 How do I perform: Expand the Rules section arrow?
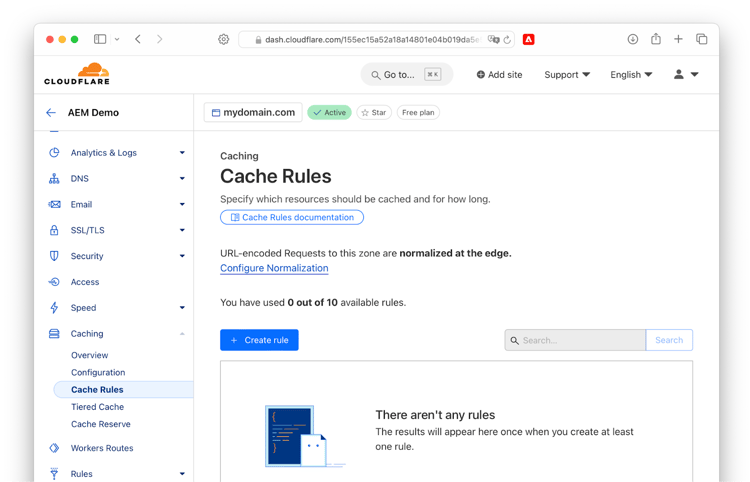(182, 474)
